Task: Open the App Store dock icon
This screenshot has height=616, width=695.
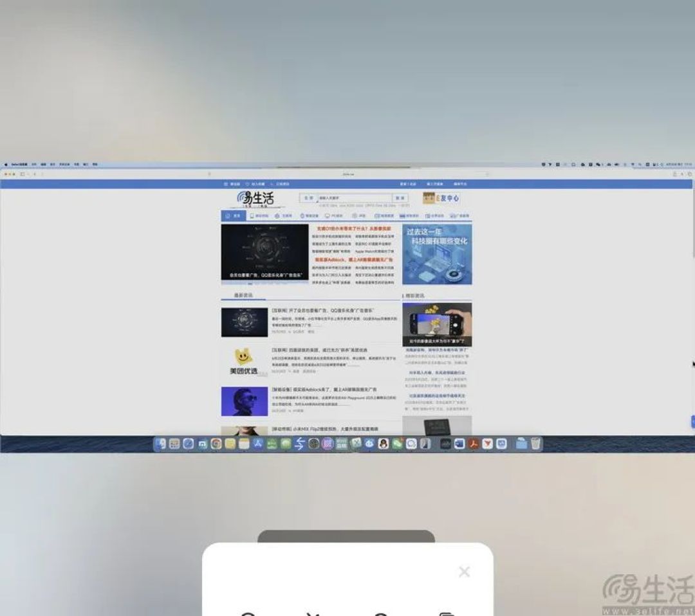Action: (x=258, y=443)
